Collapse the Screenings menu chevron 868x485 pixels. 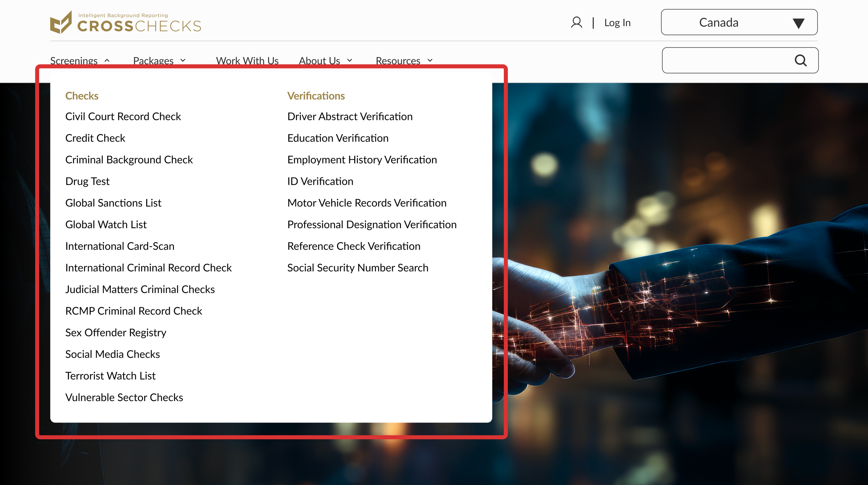tap(107, 60)
